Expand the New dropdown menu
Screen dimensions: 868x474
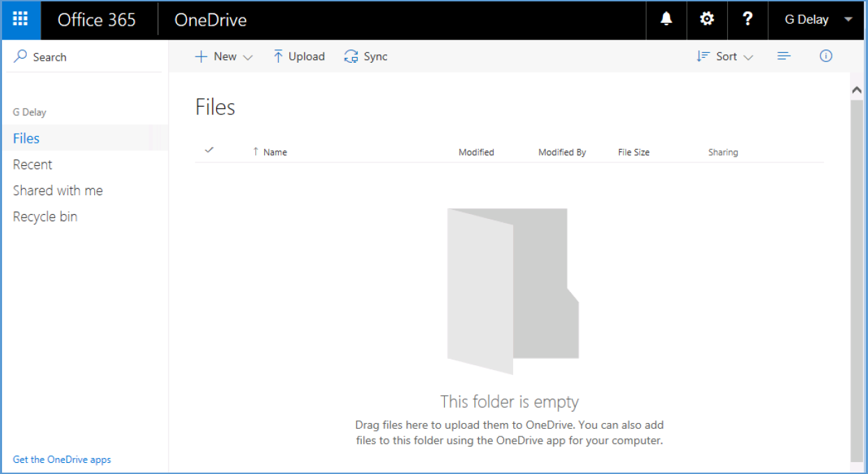point(224,56)
